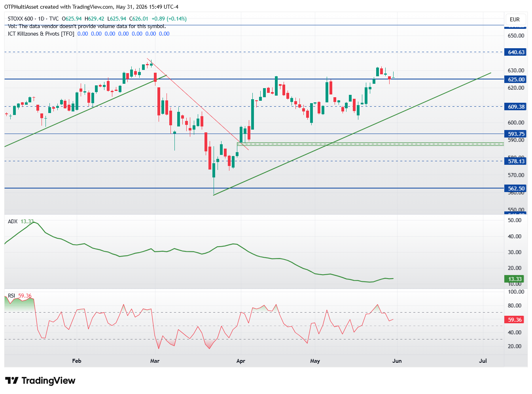Click the TradingView logo

coord(40,381)
